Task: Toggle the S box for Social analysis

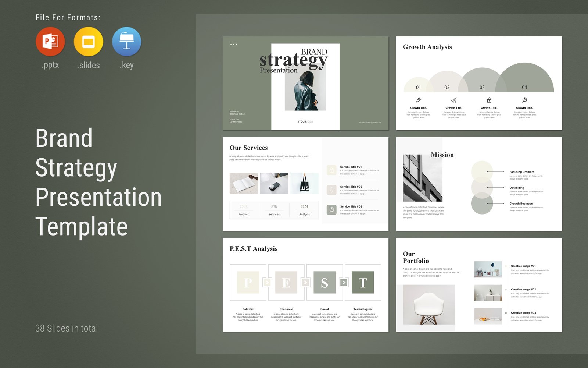Action: coord(324,283)
